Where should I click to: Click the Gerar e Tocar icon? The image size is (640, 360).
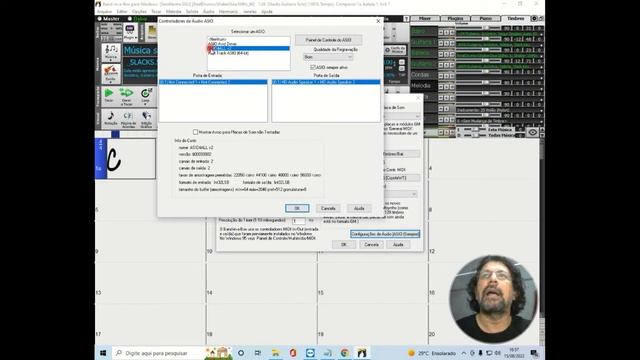click(x=127, y=93)
